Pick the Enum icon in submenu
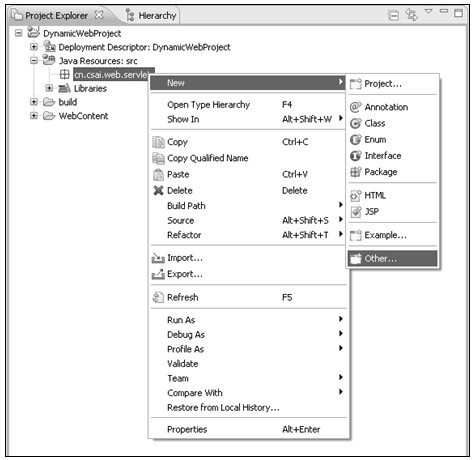The height and width of the screenshot is (460, 476). click(355, 140)
